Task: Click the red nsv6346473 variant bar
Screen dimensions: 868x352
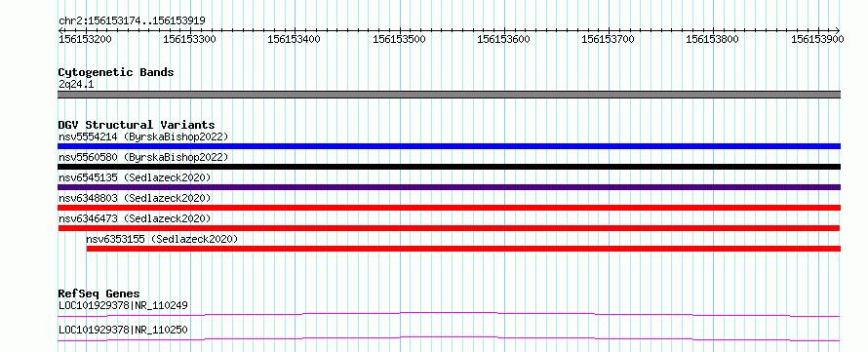Action: tap(449, 228)
